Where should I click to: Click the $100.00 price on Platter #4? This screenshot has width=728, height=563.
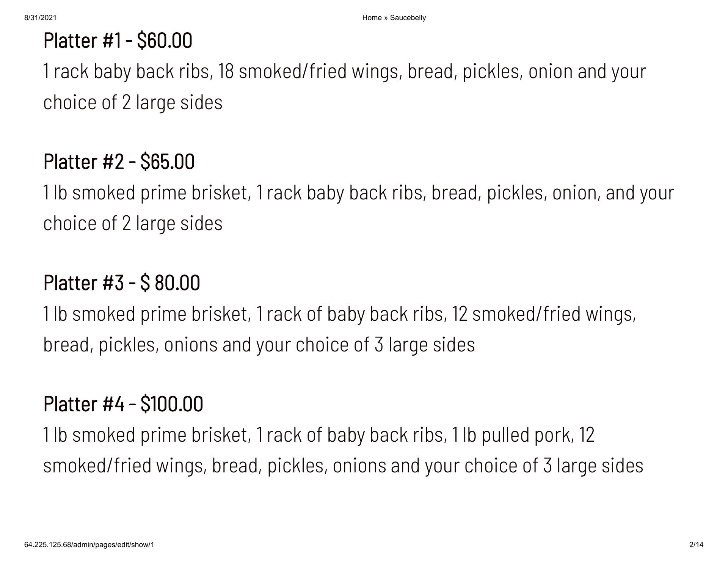pyautogui.click(x=172, y=404)
